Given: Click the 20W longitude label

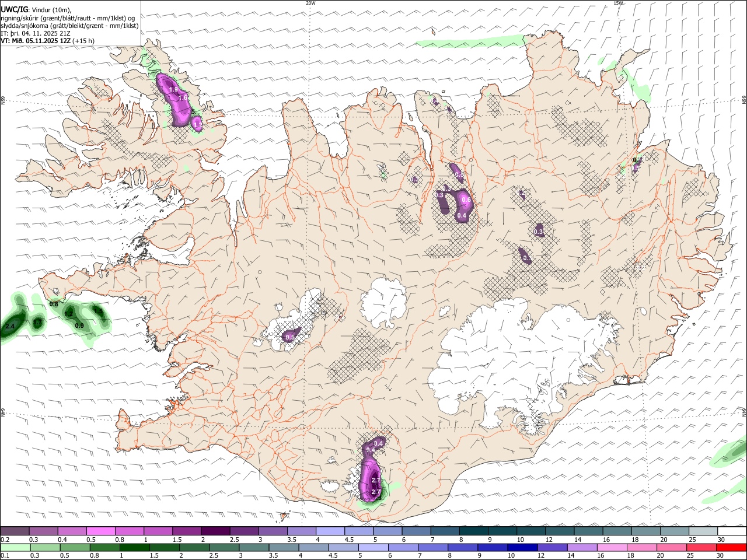Looking at the screenshot, I should [310, 3].
